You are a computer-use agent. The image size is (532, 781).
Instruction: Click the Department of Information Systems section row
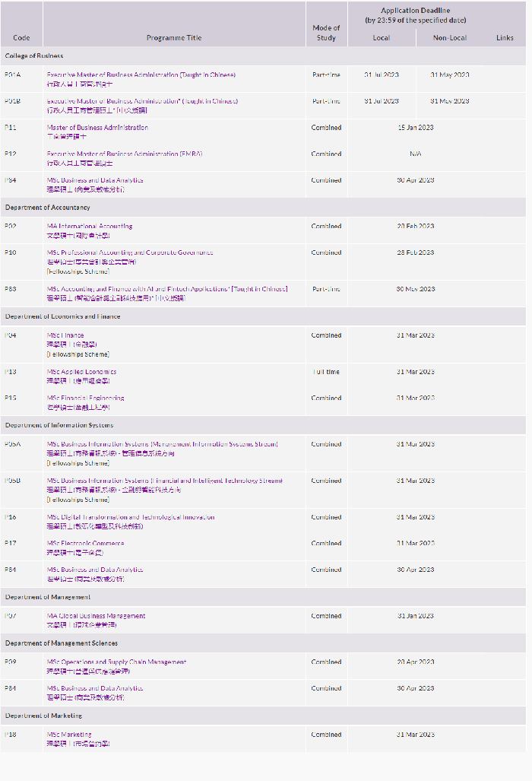[x=263, y=425]
